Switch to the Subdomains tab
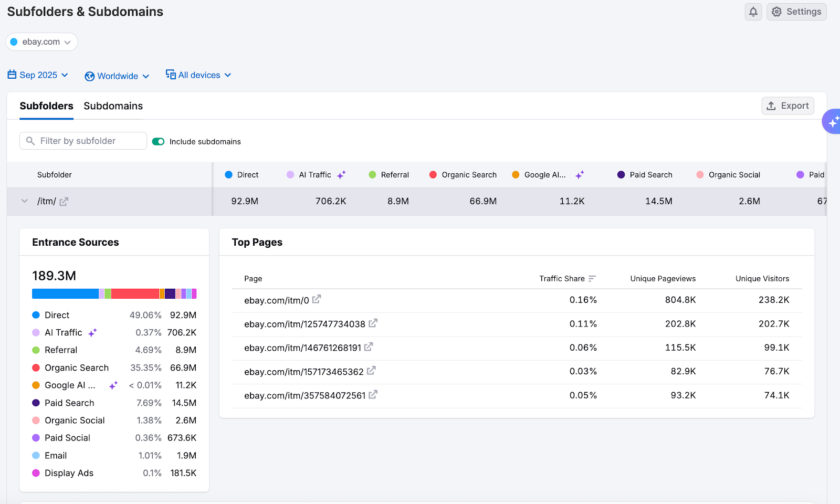Screen dimensions: 840x504 pyautogui.click(x=113, y=106)
